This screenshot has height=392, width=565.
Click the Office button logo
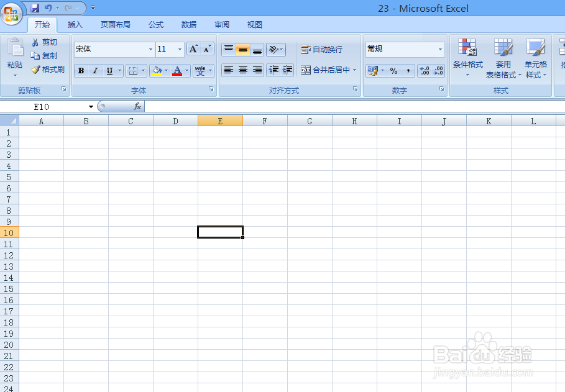coord(12,14)
